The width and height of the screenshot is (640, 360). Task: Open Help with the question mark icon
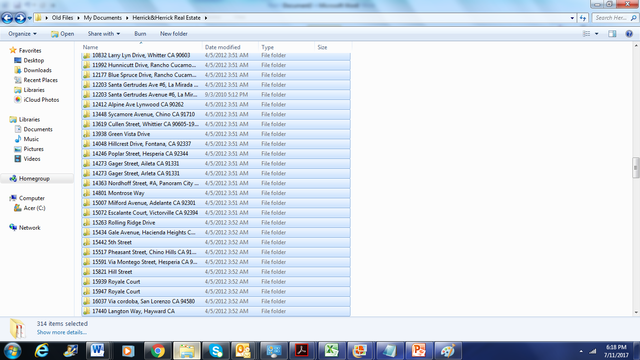tap(629, 34)
